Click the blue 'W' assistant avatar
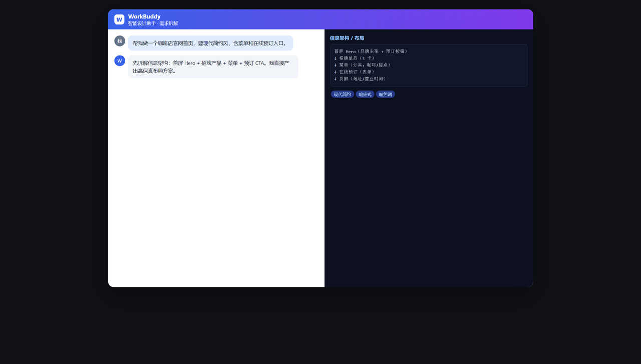This screenshot has width=641, height=364. 120,61
